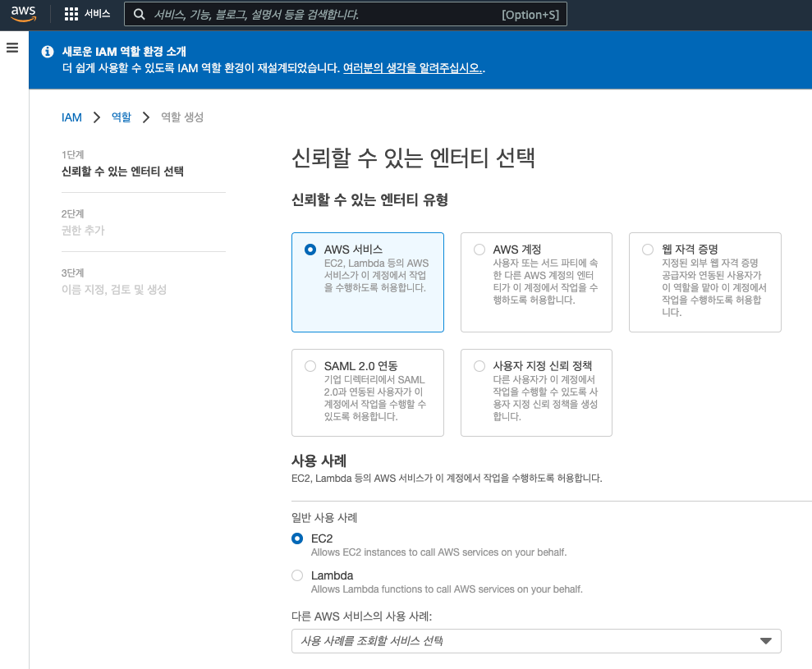Choose the Lambda use case radio
This screenshot has height=669, width=812.
click(297, 575)
